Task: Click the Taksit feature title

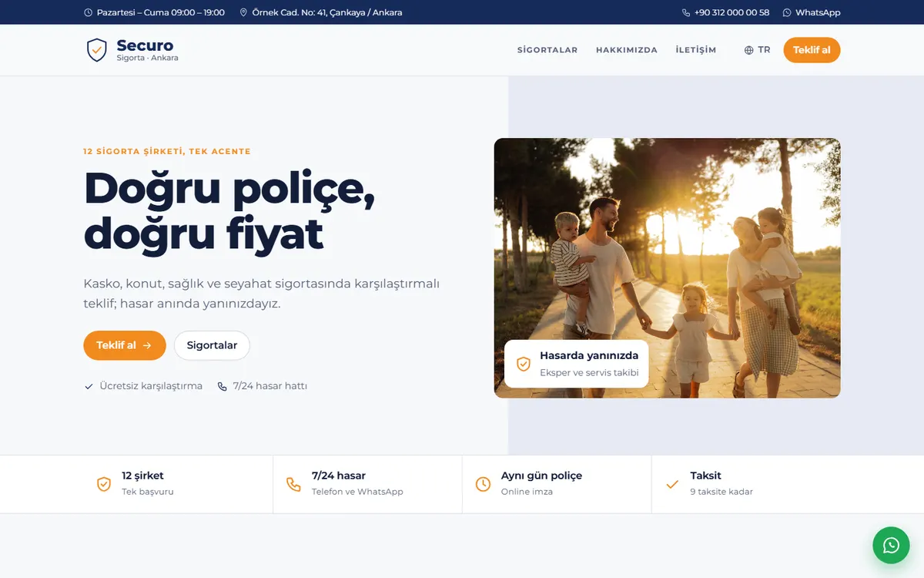Action: [x=706, y=476]
